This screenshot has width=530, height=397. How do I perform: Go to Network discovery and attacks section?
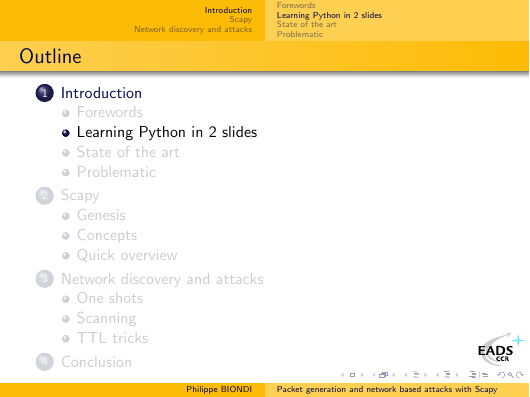click(x=162, y=279)
